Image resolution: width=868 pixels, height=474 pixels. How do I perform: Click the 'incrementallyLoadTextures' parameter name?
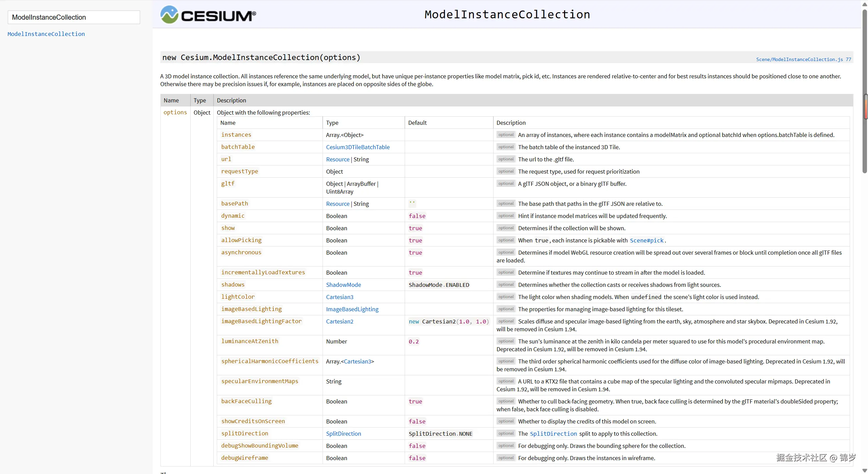(x=263, y=272)
